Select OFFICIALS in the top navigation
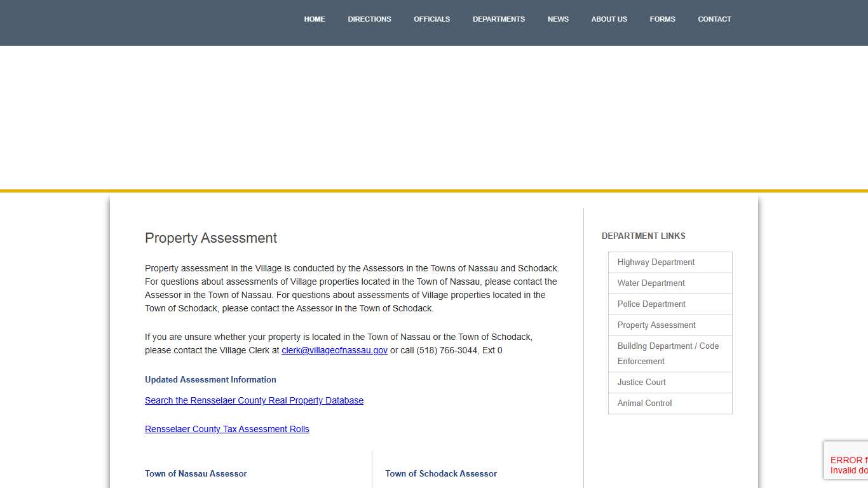The width and height of the screenshot is (868, 488). click(x=431, y=19)
